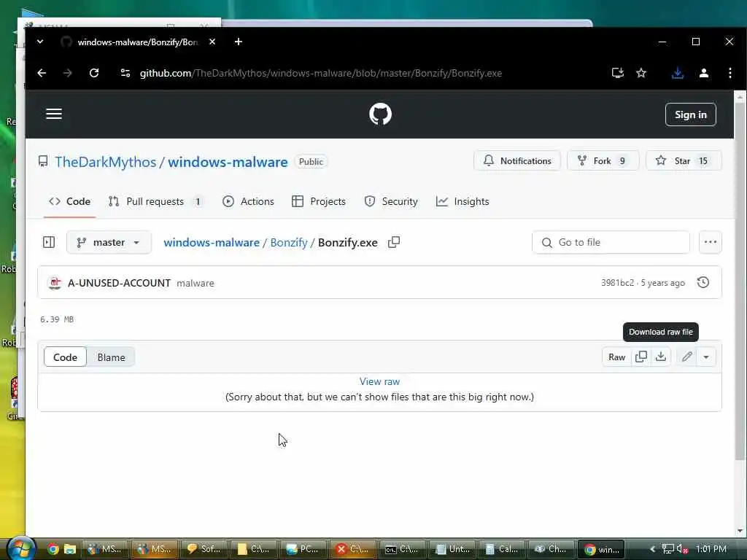Fork the repository with Fork button
The height and width of the screenshot is (560, 747).
pos(603,161)
